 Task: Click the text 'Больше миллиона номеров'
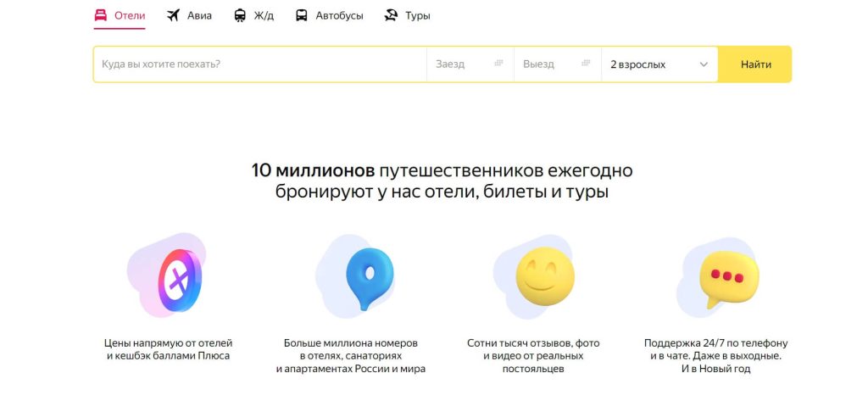pyautogui.click(x=351, y=343)
